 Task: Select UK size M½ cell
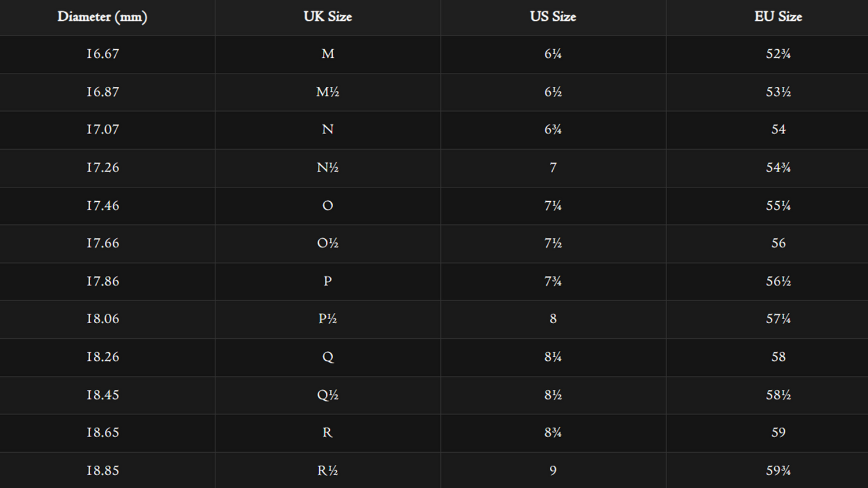pyautogui.click(x=328, y=92)
